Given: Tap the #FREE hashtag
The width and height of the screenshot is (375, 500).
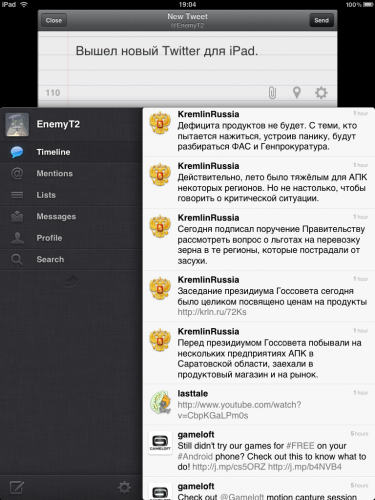Looking at the screenshot, I should pyautogui.click(x=300, y=446).
